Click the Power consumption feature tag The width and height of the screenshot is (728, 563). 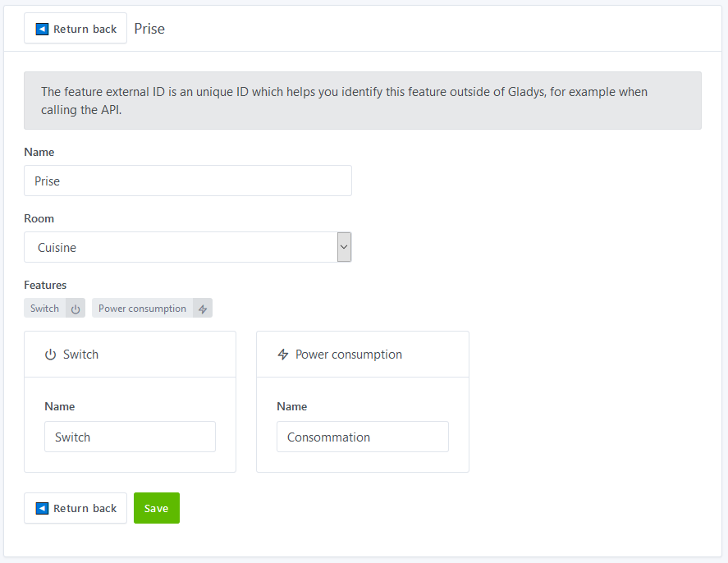point(152,309)
